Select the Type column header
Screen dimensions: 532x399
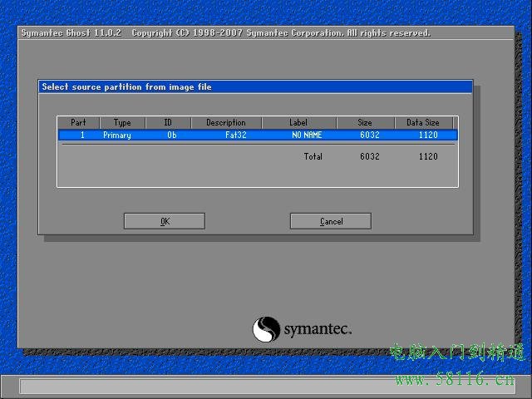click(x=122, y=122)
